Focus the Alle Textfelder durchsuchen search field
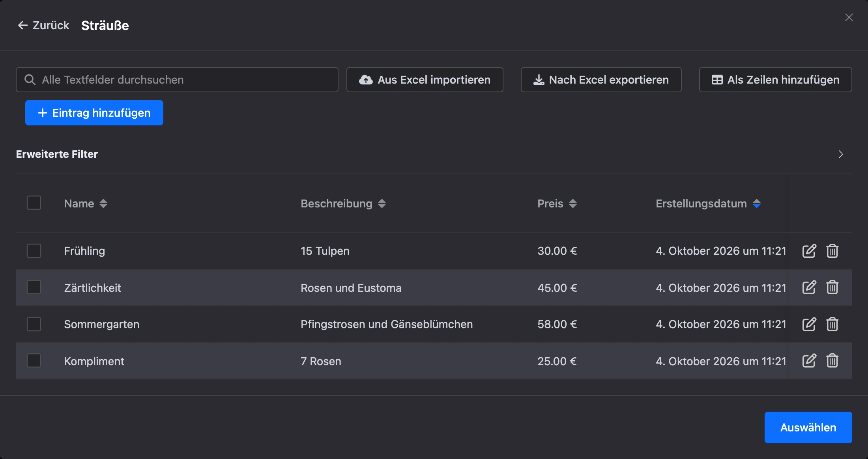Image resolution: width=868 pixels, height=459 pixels. (x=177, y=80)
